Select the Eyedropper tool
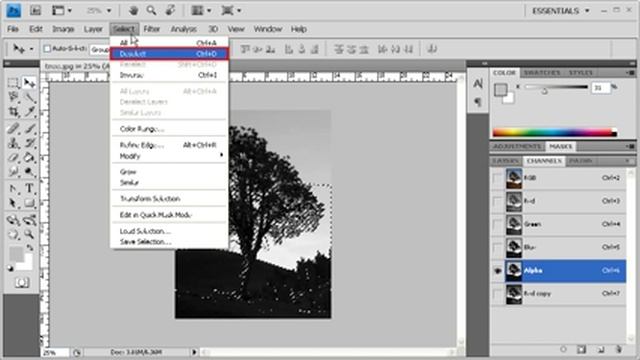The width and height of the screenshot is (640, 360). [x=29, y=111]
